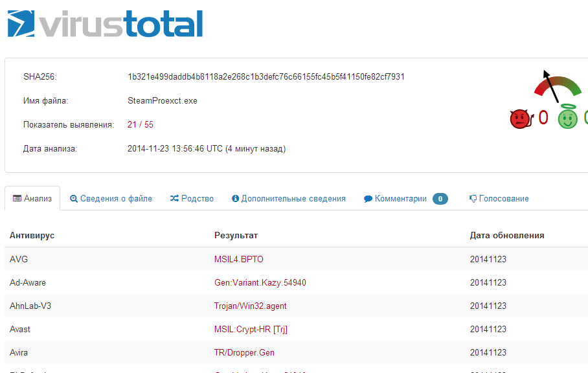Click the speech bubble icon beside Комментарии

click(368, 199)
